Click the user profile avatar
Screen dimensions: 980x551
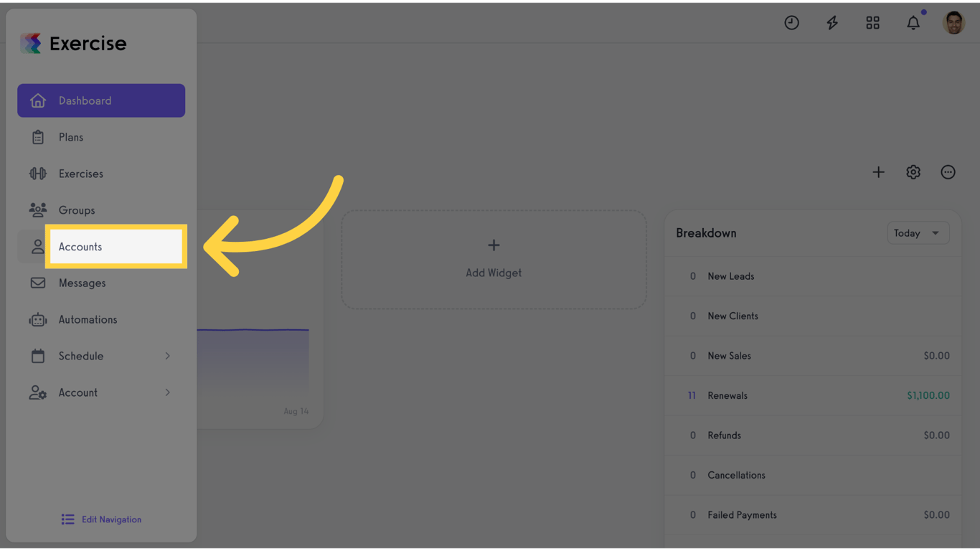pyautogui.click(x=953, y=23)
